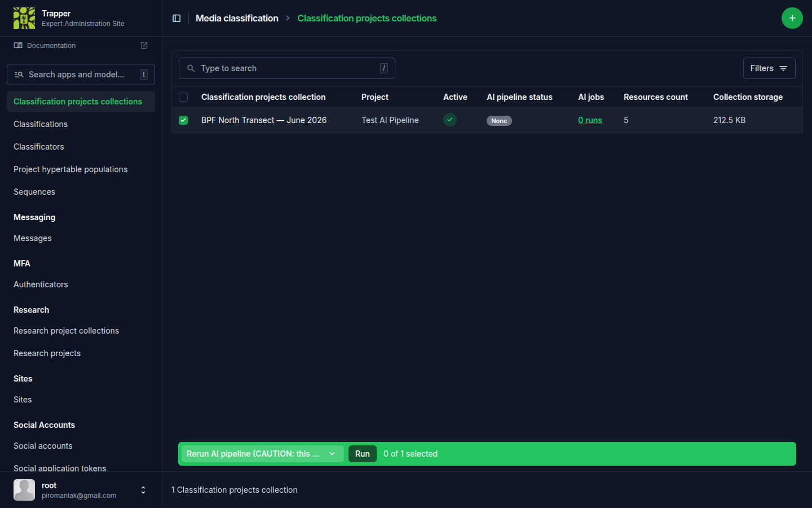Select Classification projects collections in sidebar
The height and width of the screenshot is (508, 812).
click(81, 102)
